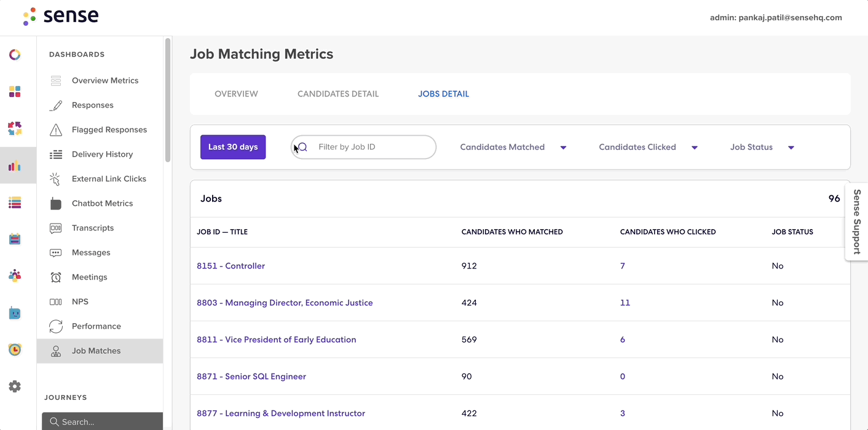Image resolution: width=868 pixels, height=430 pixels.
Task: Open the stacked list icon in rail
Action: [x=15, y=202]
